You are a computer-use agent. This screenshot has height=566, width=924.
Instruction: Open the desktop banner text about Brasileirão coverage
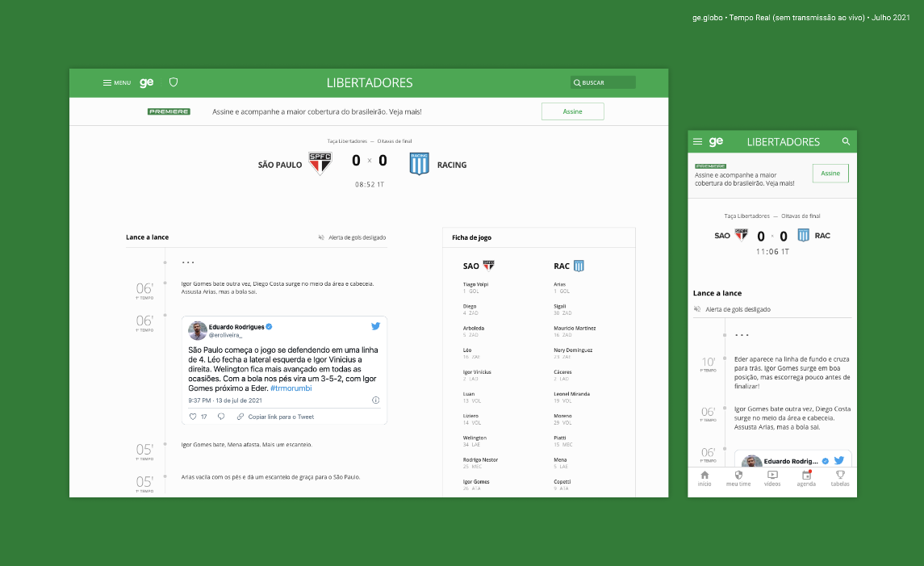pos(317,111)
